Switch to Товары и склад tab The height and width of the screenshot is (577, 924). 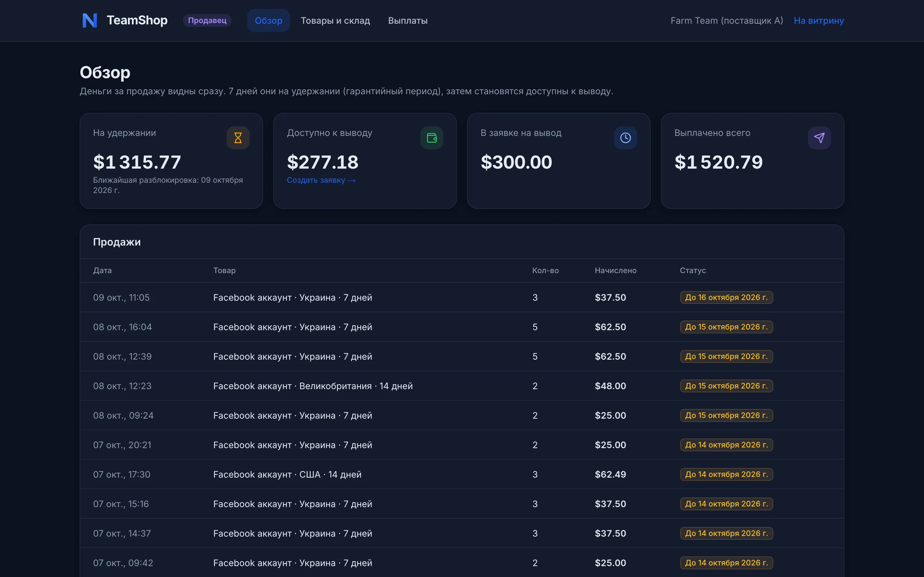coord(335,21)
